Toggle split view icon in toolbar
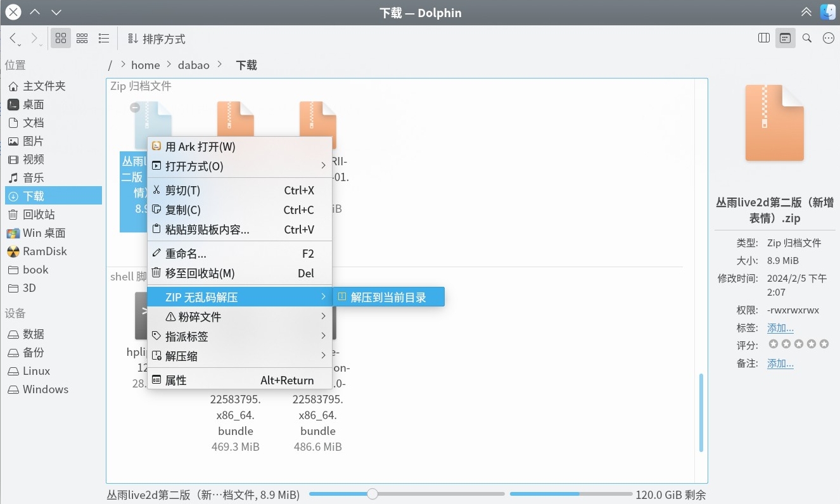Viewport: 840px width, 504px height. [764, 38]
